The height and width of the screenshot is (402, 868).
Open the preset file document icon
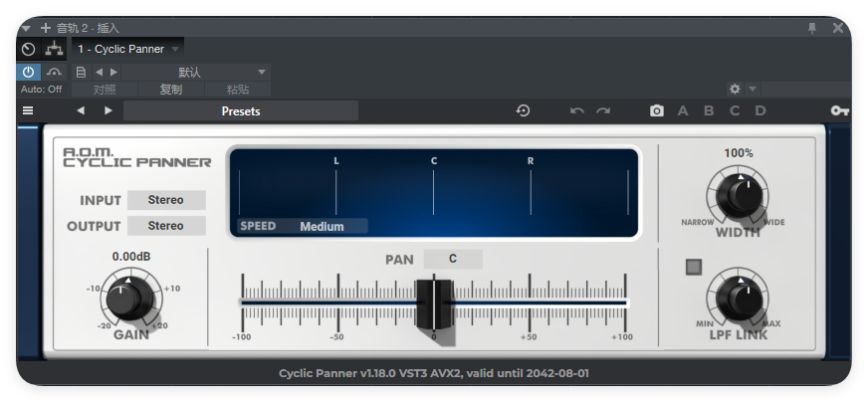click(81, 72)
